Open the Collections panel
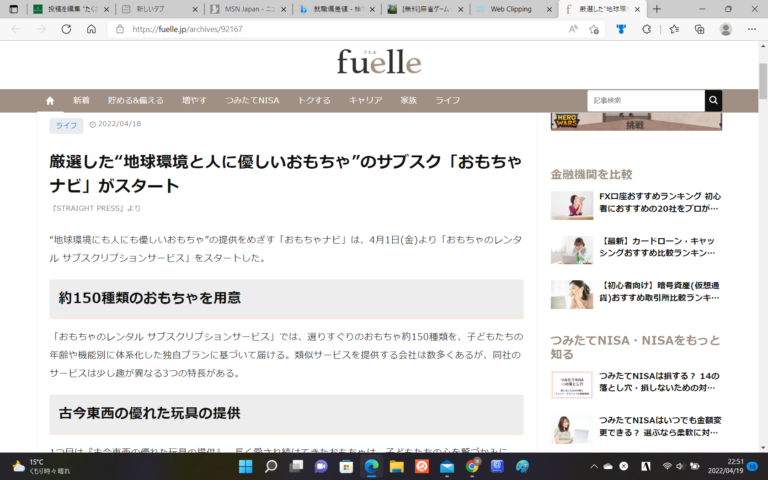Viewport: 768px width, 480px height. pyautogui.click(x=699, y=29)
